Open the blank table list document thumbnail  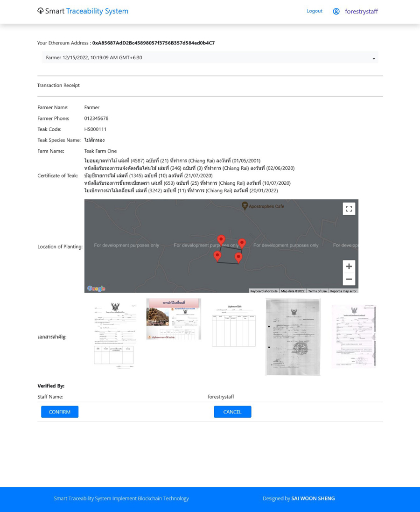click(233, 326)
